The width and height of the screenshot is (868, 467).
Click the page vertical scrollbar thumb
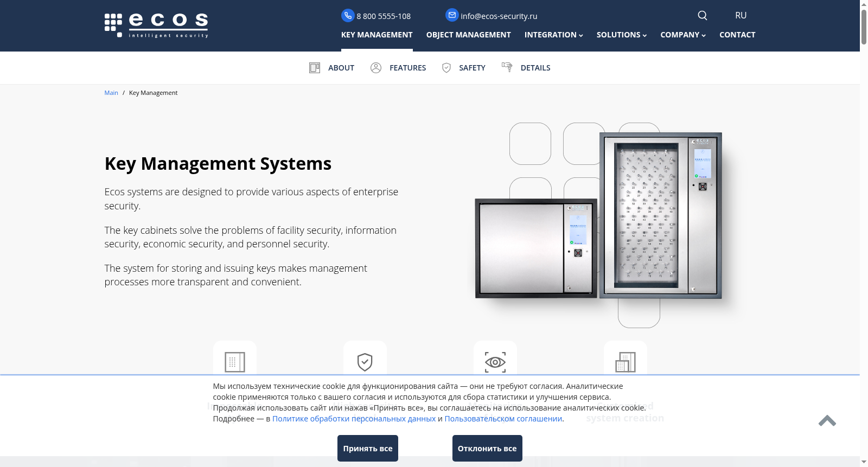[x=864, y=27]
